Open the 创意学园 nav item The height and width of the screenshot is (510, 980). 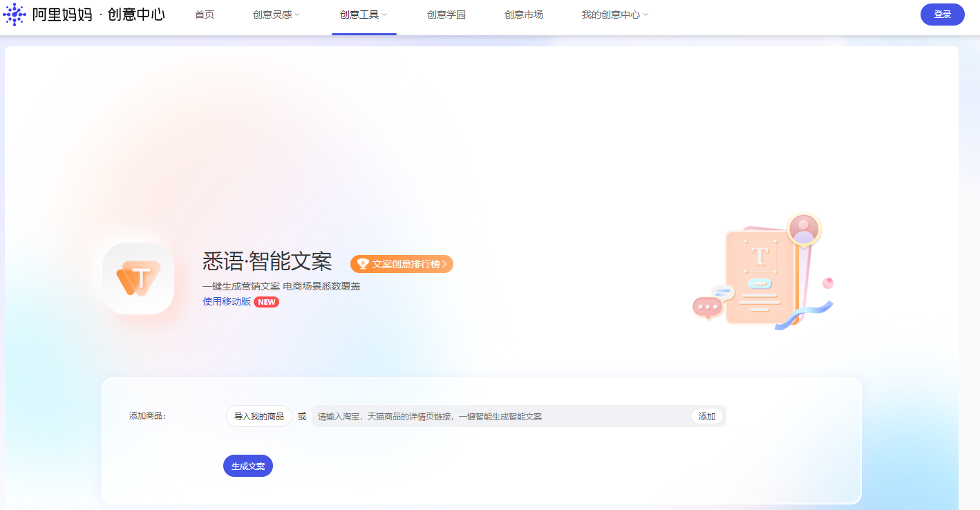point(446,15)
